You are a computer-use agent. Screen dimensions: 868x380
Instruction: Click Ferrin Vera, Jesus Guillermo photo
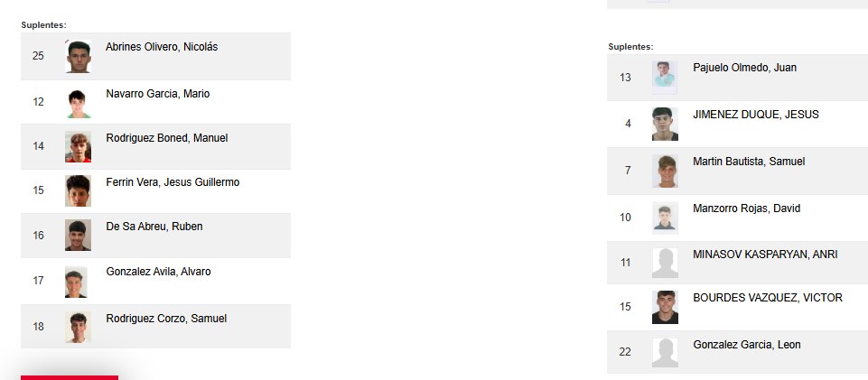pyautogui.click(x=79, y=191)
